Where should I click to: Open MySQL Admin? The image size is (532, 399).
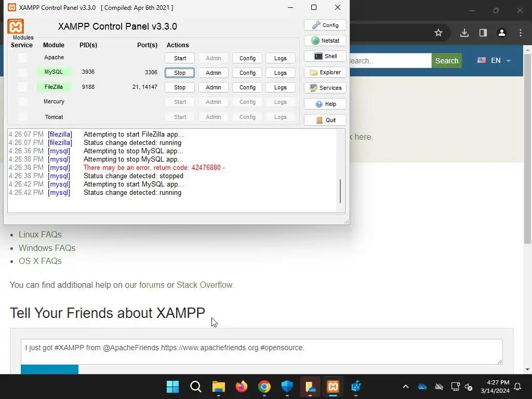coord(214,73)
